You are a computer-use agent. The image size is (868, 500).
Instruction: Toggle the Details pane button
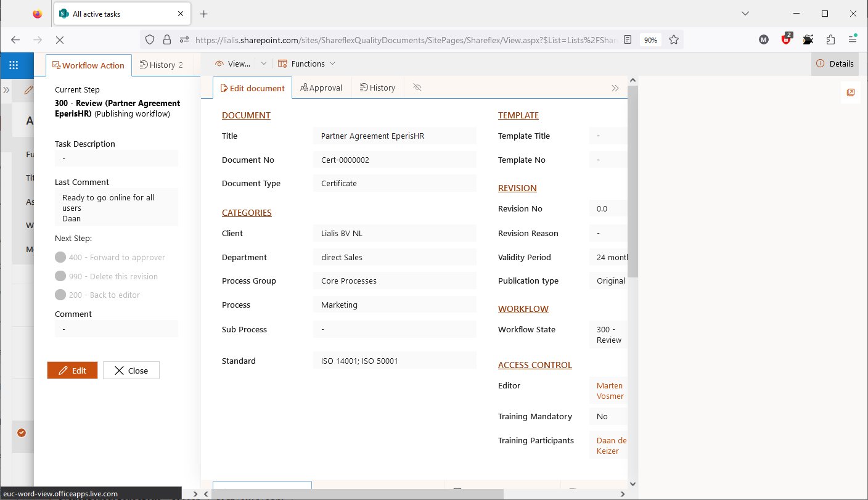click(x=835, y=64)
